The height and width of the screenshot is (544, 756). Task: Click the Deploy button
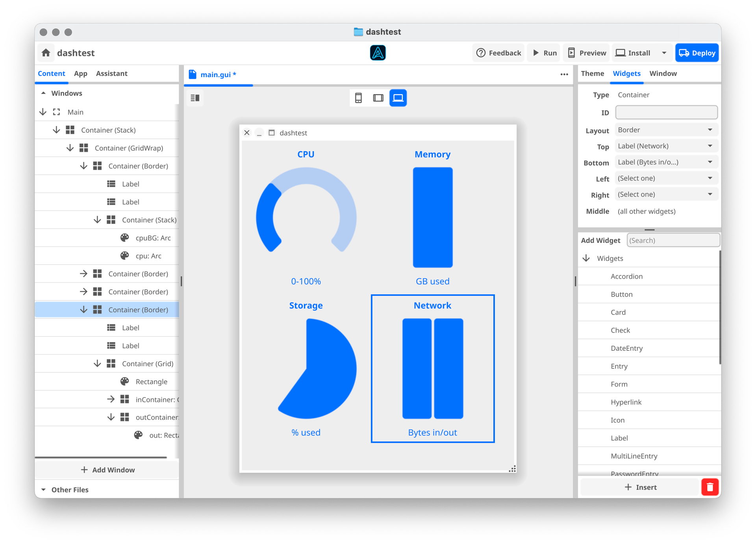pos(697,53)
